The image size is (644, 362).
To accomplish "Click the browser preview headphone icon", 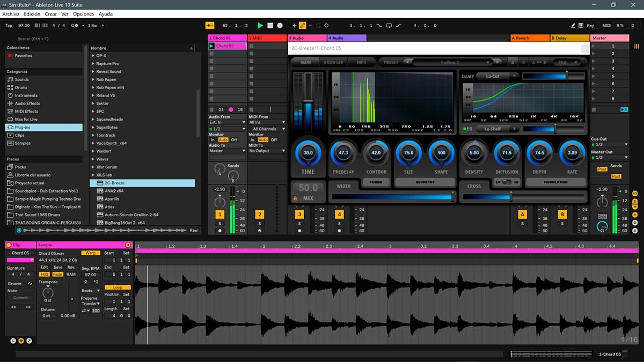I will tap(19, 230).
